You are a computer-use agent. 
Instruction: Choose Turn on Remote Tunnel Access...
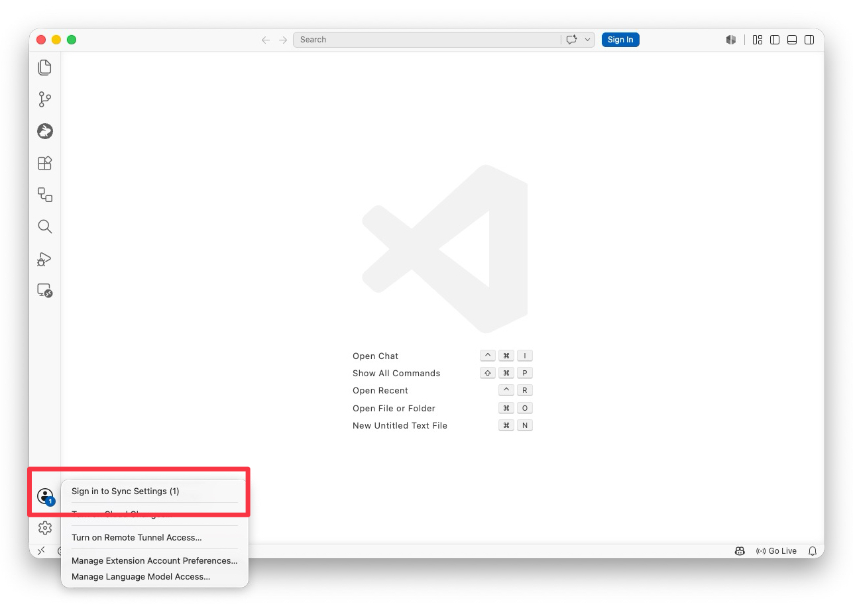point(154,538)
